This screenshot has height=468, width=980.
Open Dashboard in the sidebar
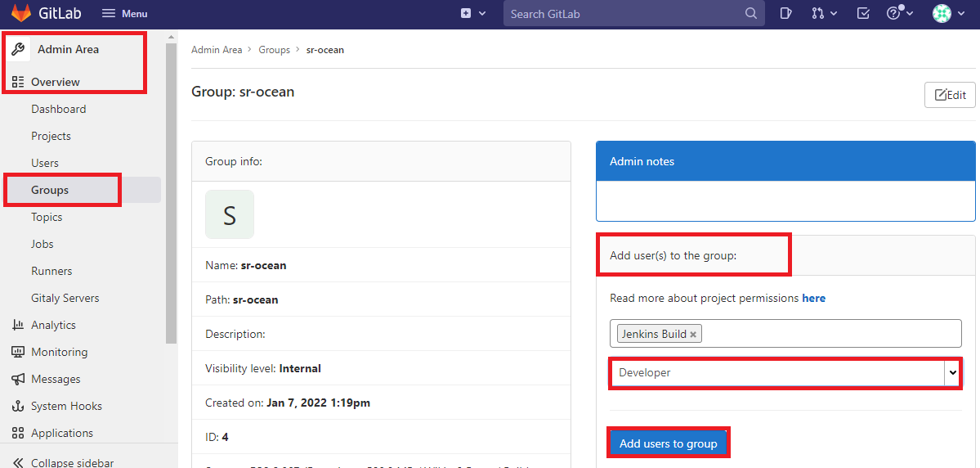(59, 109)
